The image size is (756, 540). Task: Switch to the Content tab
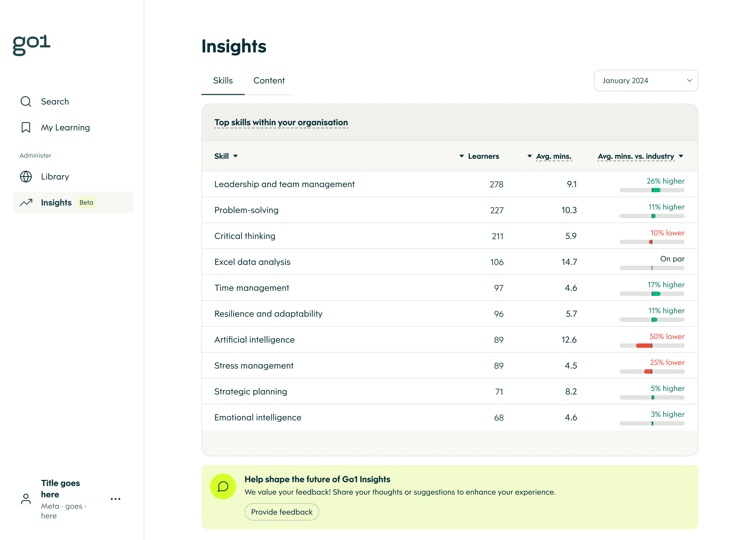coord(269,81)
